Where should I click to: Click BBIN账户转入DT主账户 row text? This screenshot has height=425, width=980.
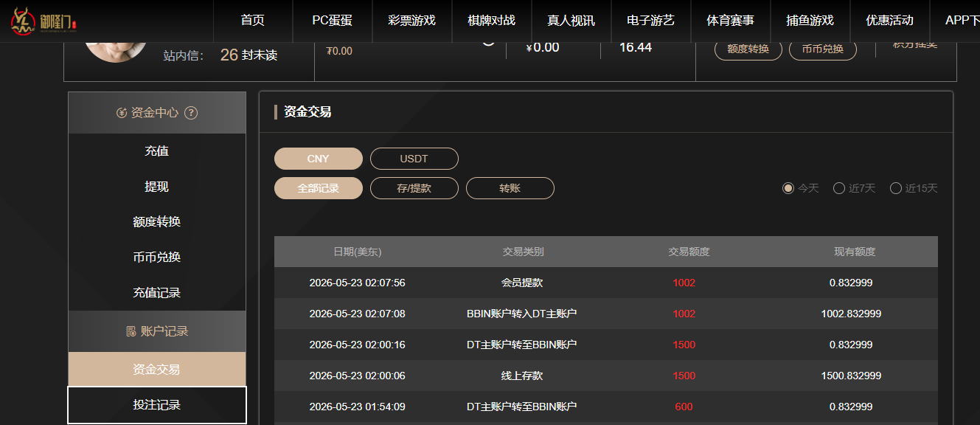522,314
